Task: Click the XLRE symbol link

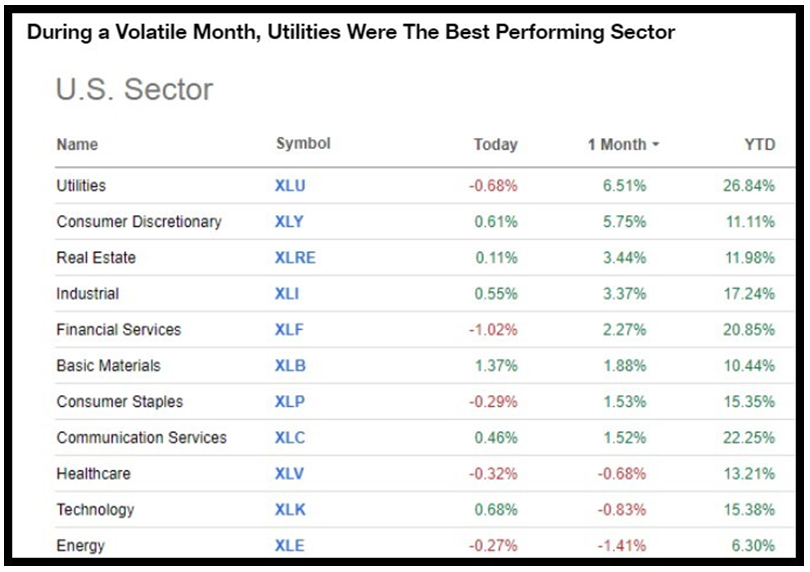Action: pyautogui.click(x=295, y=258)
